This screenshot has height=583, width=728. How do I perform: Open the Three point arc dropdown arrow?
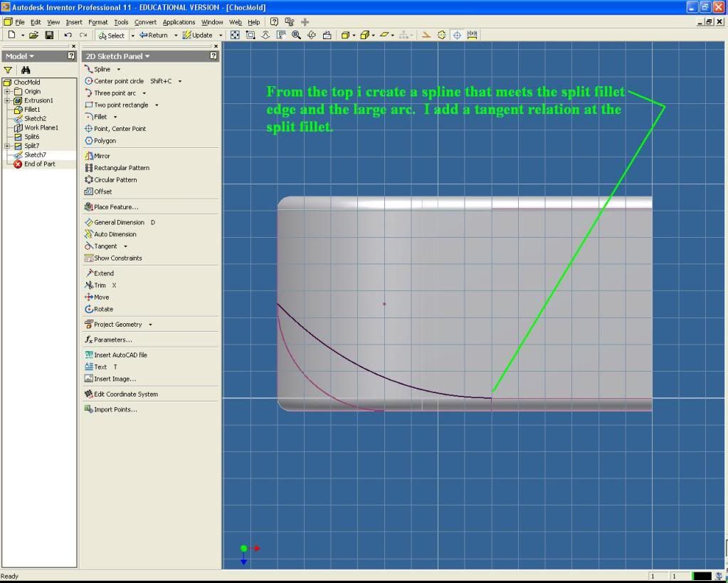144,93
